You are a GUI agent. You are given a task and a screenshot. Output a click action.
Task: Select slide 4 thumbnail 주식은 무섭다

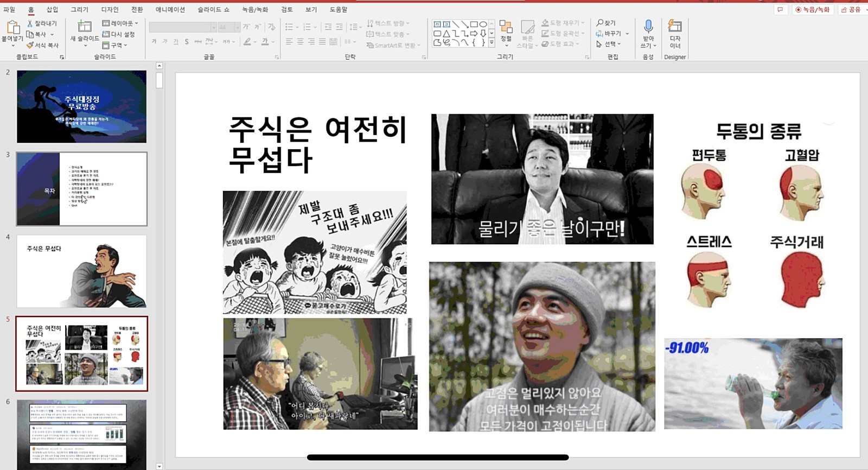click(x=81, y=271)
